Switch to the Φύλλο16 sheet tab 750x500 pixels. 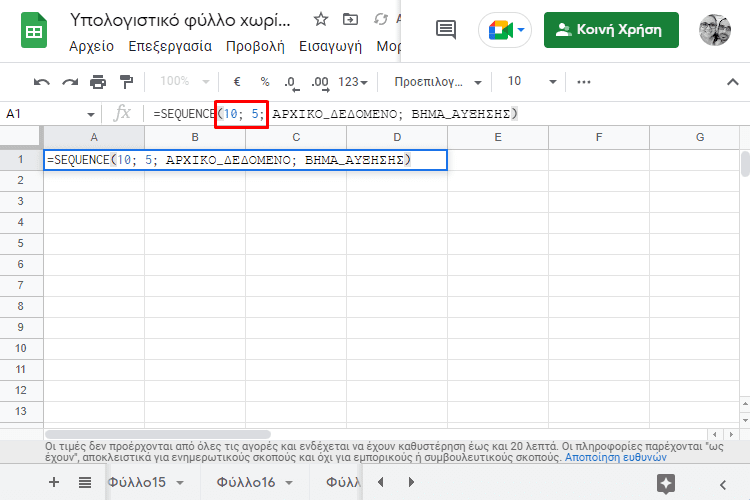(x=246, y=482)
